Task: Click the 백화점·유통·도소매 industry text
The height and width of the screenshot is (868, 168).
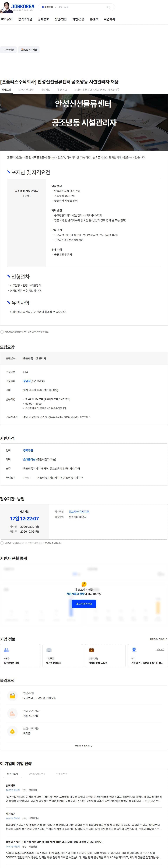Action: (98, 663)
